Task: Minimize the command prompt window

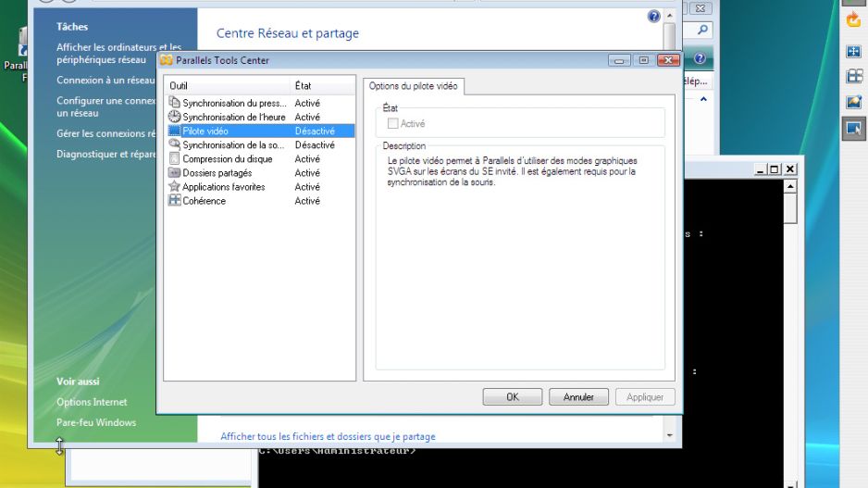Action: coord(760,169)
